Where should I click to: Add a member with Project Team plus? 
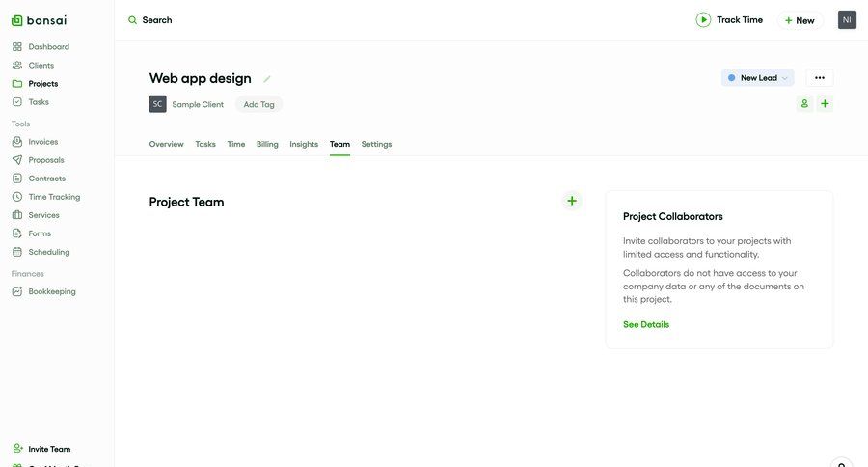coord(572,201)
